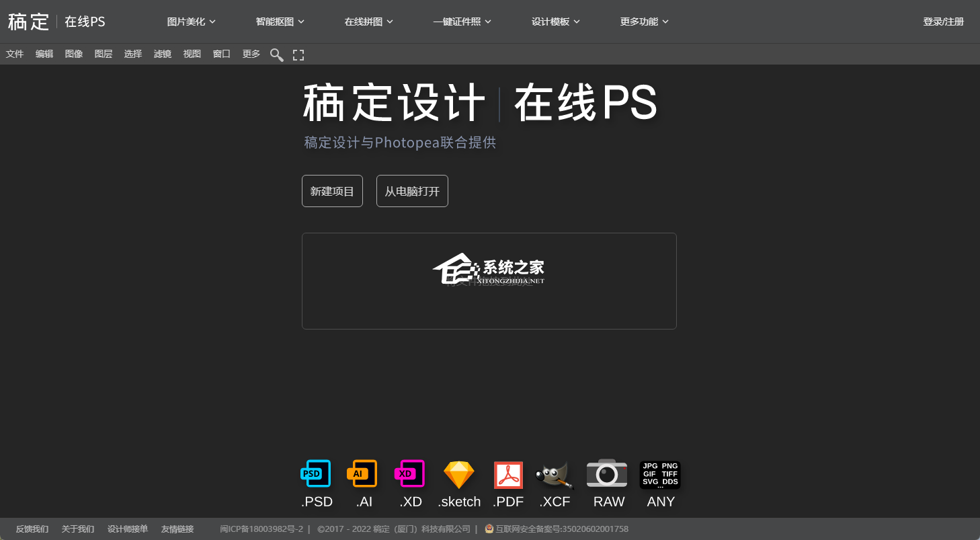Image resolution: width=980 pixels, height=540 pixels.
Task: Toggle fullscreen mode icon
Action: (298, 54)
